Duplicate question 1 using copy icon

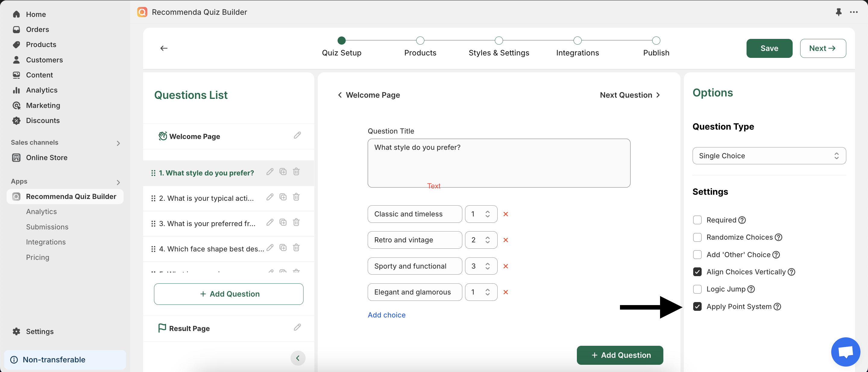click(x=283, y=172)
